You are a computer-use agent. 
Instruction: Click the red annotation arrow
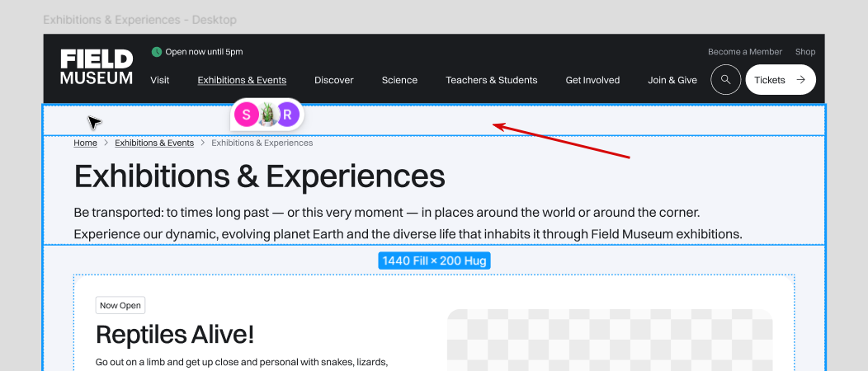561,140
